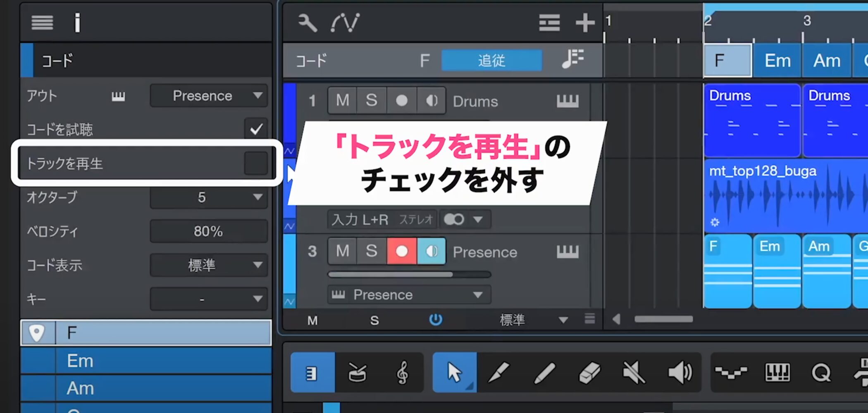This screenshot has width=868, height=413.
Task: Select the Eraser tool
Action: [x=589, y=373]
